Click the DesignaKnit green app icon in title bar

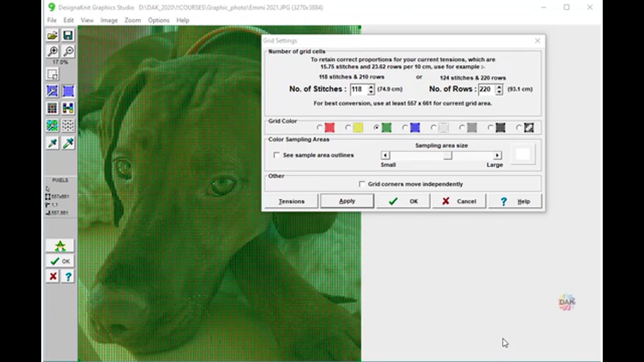[x=51, y=8]
